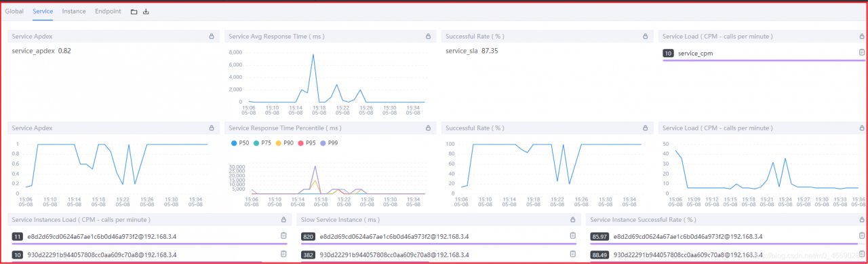Click copy icon next to service_cpm entry
The height and width of the screenshot is (264, 868).
coord(861,52)
